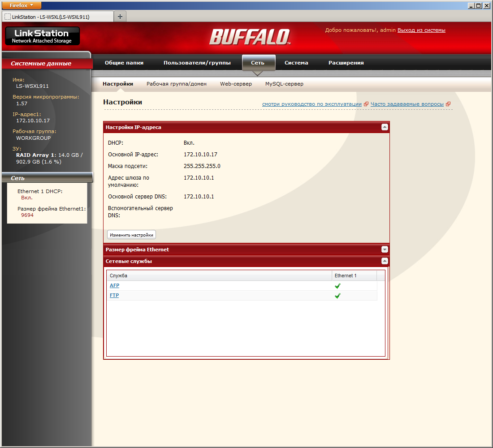The width and height of the screenshot is (493, 448).
Task: Open a new tab with plus button
Action: 120,17
